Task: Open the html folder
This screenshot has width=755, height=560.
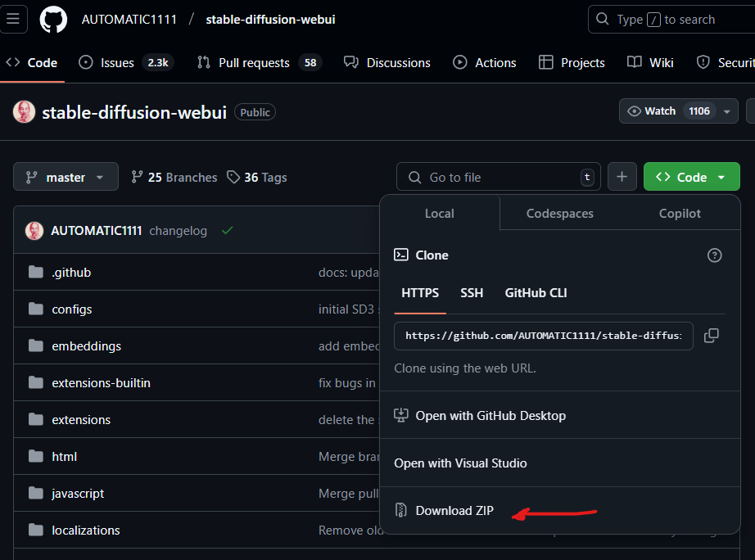Action: [64, 457]
